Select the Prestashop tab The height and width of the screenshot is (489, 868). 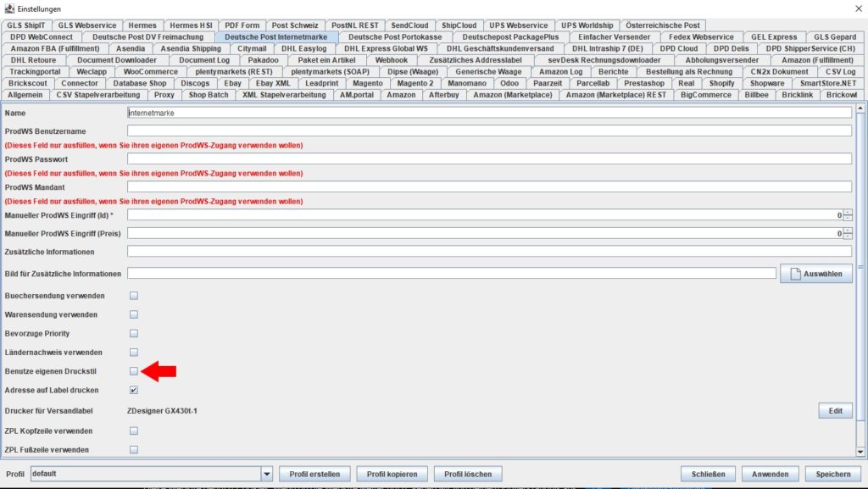[644, 84]
